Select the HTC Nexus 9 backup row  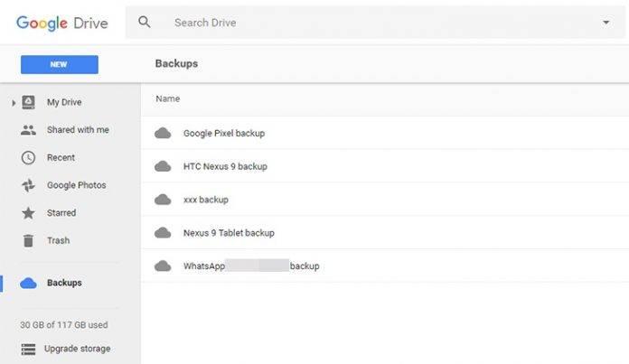click(385, 166)
